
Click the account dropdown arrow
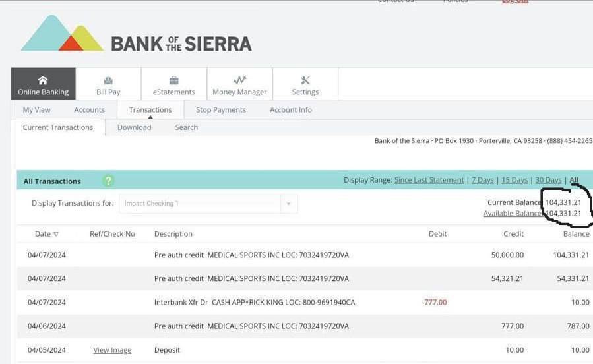coord(288,204)
